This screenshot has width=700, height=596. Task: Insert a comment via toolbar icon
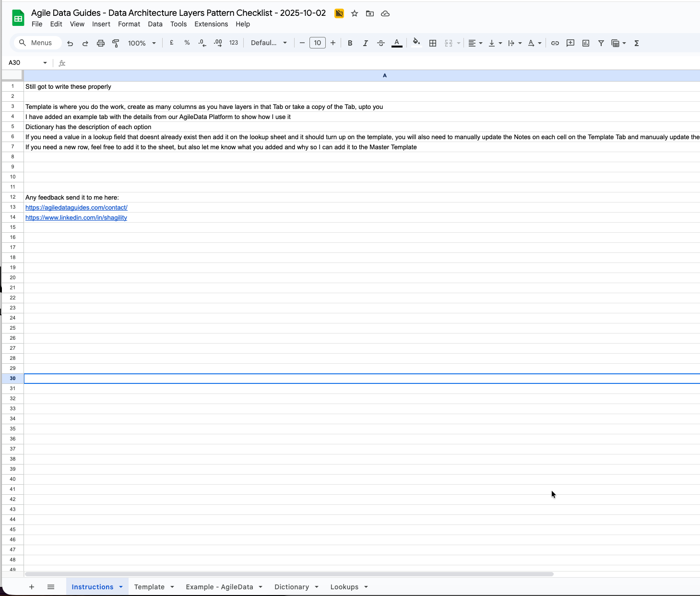(570, 43)
